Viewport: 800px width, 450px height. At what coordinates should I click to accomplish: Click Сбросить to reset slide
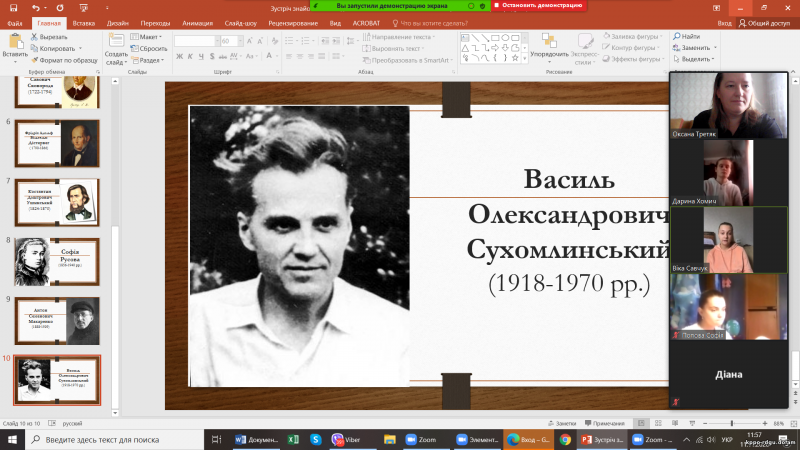[x=149, y=48]
